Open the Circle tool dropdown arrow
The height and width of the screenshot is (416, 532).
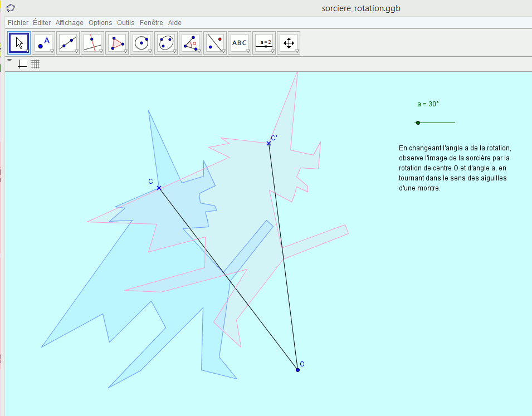tap(150, 50)
